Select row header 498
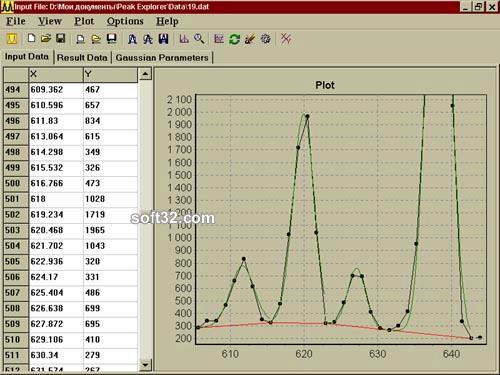 [x=16, y=152]
